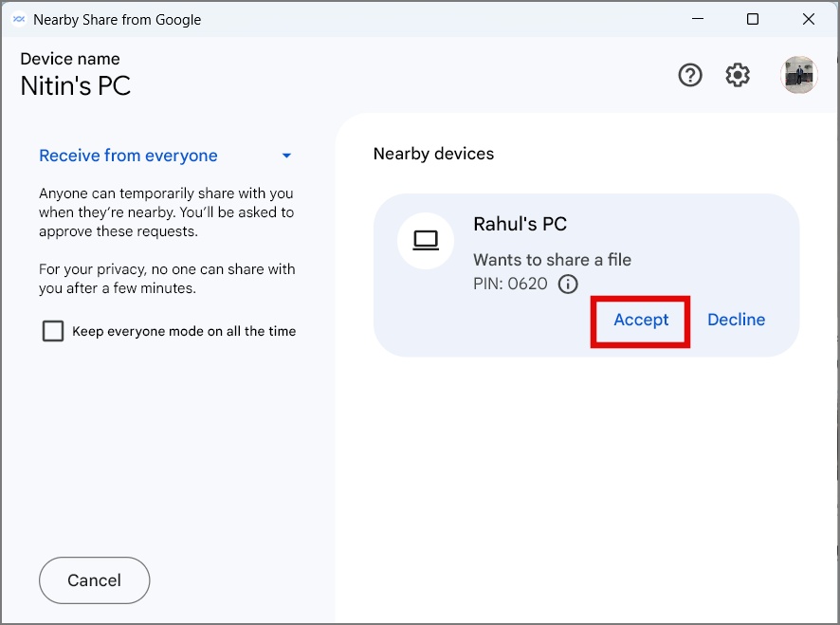Enable Keep everyone mode on checkbox
The height and width of the screenshot is (625, 840).
(x=53, y=331)
